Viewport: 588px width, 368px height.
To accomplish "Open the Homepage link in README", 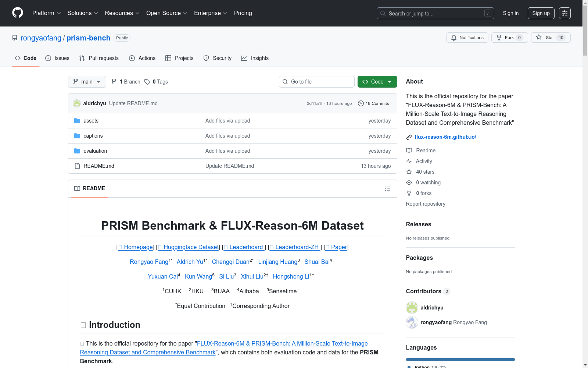I will (135, 247).
